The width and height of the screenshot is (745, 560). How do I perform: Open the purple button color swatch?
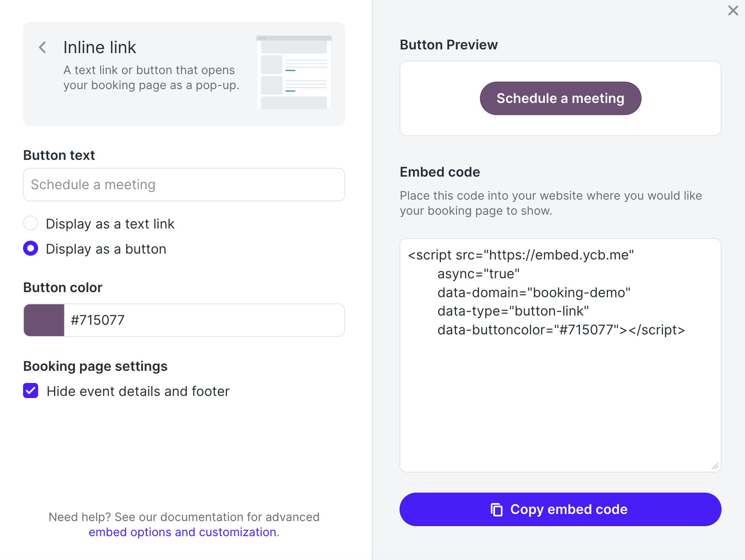44,320
